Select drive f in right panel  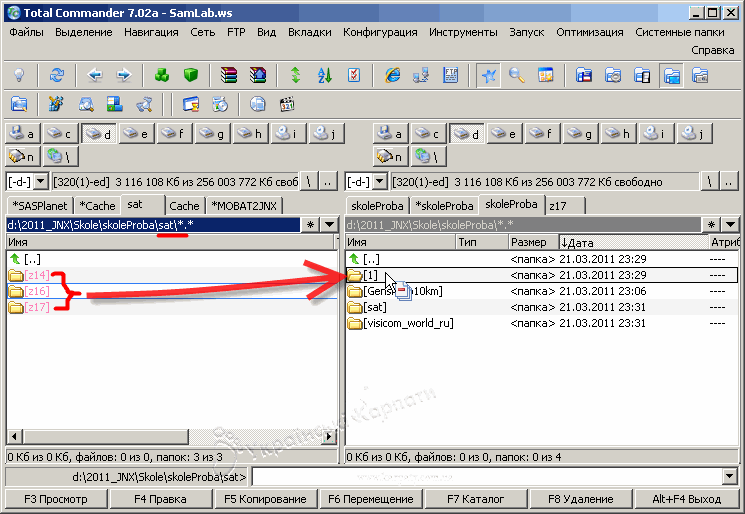[x=543, y=133]
